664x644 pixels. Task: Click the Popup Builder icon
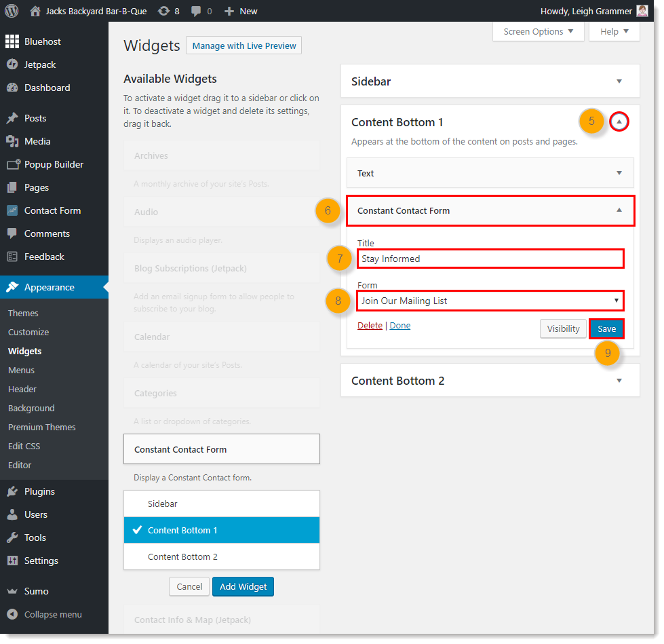tap(13, 164)
